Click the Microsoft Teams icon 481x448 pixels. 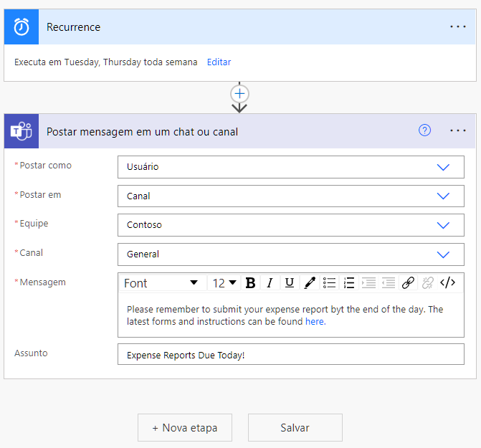click(22, 131)
